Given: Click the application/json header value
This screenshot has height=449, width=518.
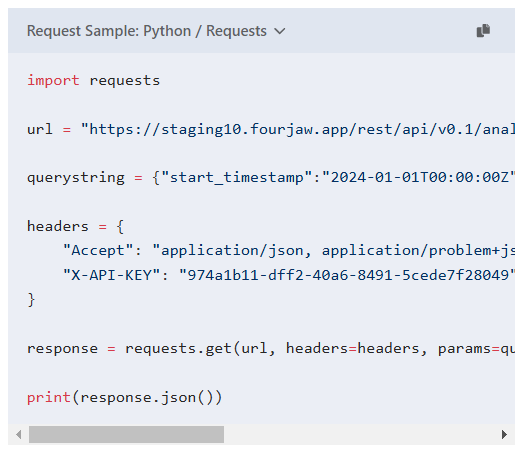Looking at the screenshot, I should tap(333, 251).
